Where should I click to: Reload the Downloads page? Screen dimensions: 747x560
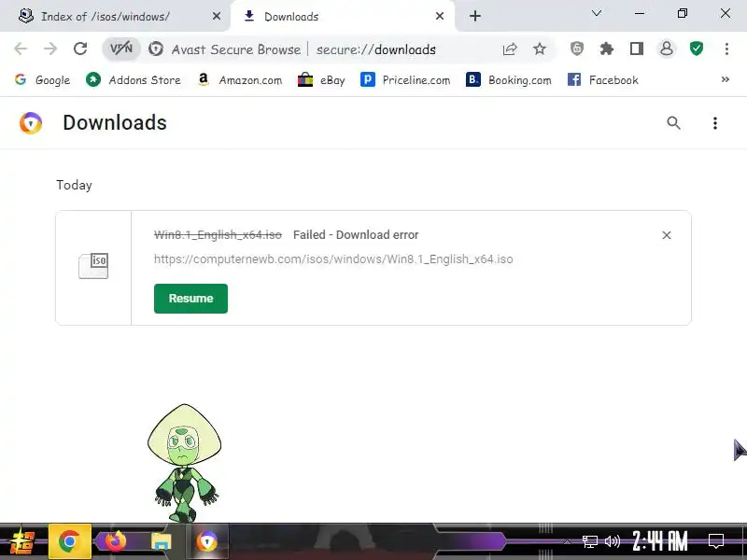pyautogui.click(x=80, y=49)
